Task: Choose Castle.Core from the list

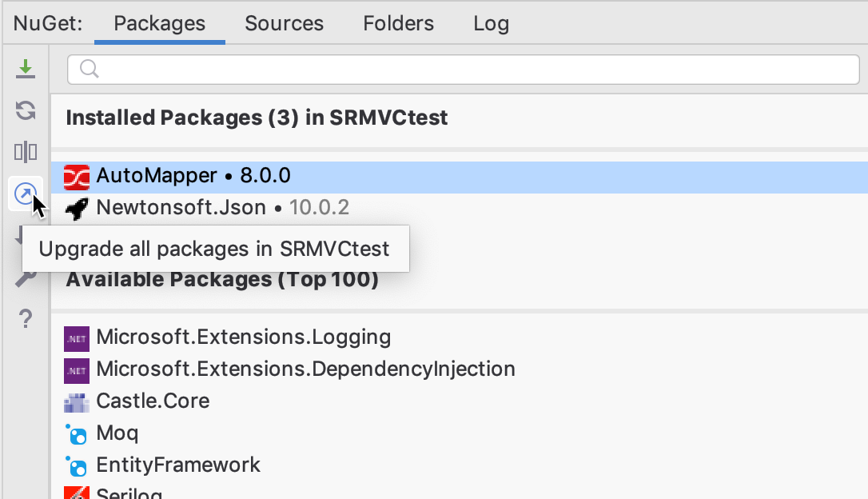Action: tap(153, 401)
